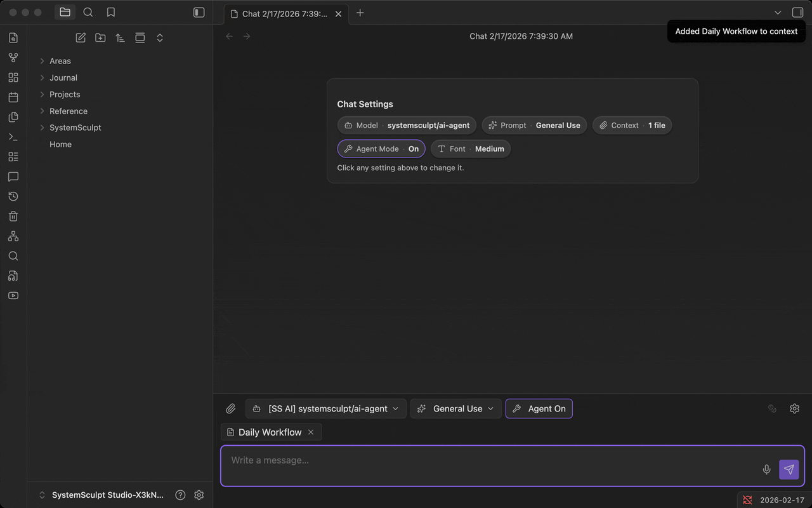The width and height of the screenshot is (812, 508).
Task: Open the calendar icon for daily notes
Action: [13, 97]
